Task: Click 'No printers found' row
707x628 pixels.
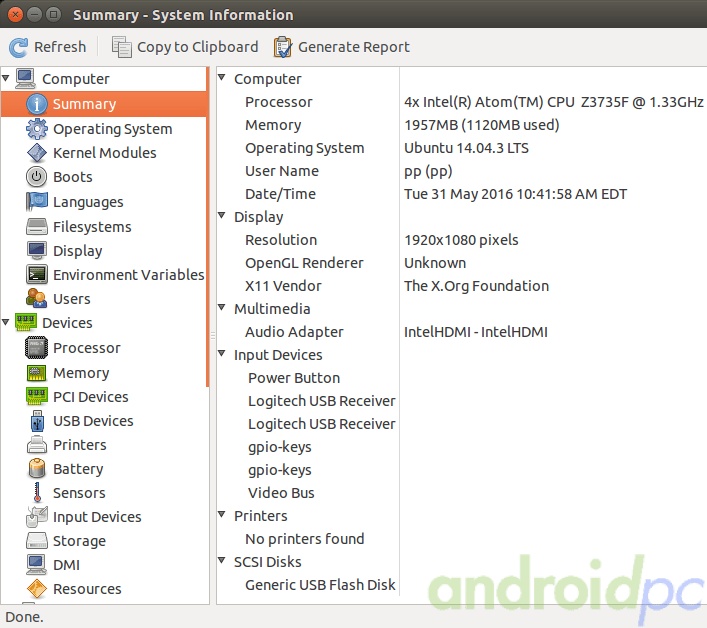Action: (x=305, y=539)
